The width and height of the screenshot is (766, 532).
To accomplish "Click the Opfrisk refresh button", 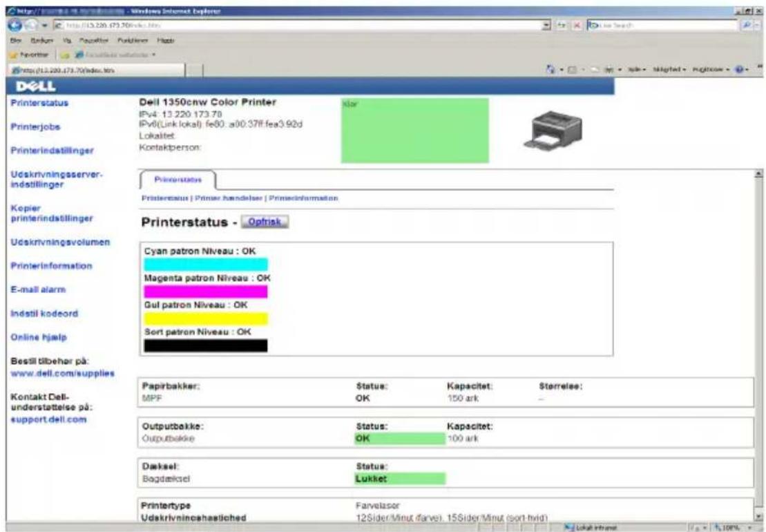I will click(265, 222).
